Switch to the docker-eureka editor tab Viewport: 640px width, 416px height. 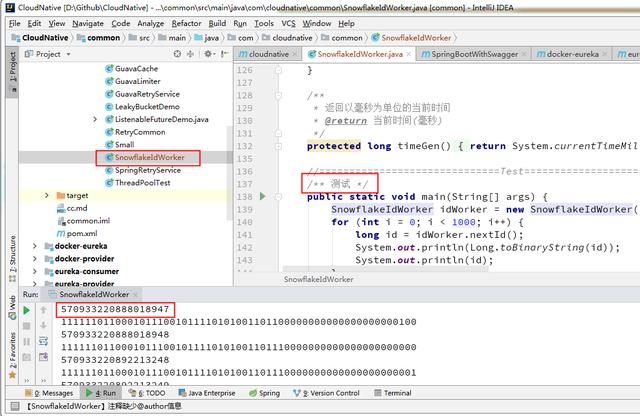point(569,54)
